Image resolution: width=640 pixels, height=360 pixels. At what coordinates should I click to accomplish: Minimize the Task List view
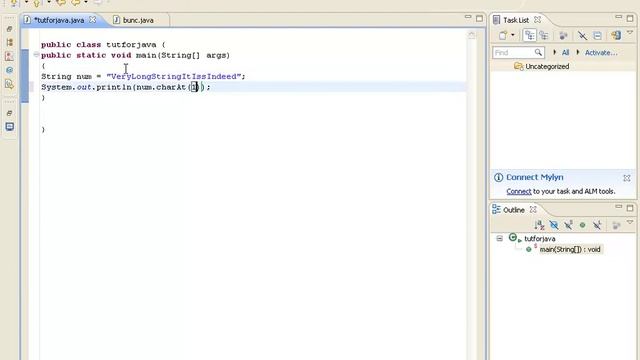click(619, 18)
